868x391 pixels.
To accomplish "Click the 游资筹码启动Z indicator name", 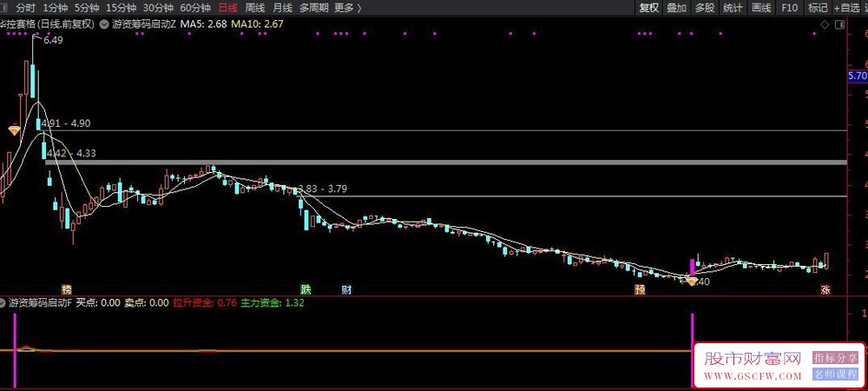I will [x=144, y=23].
